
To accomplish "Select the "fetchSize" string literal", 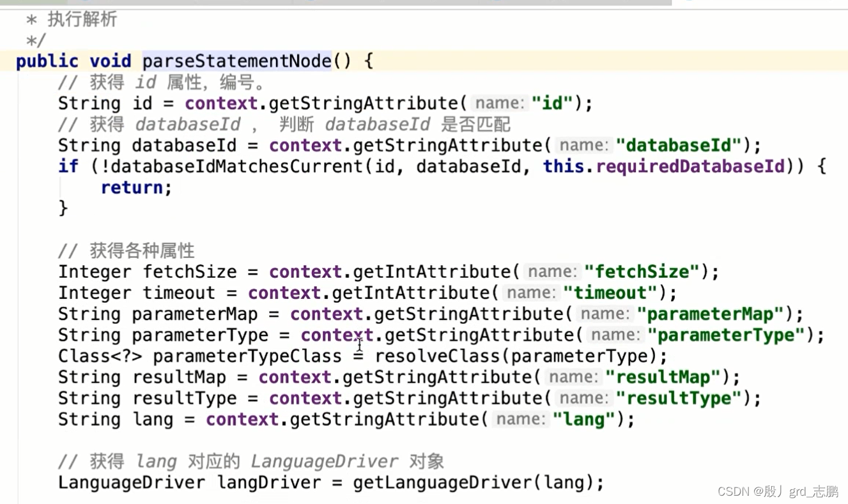I will tap(642, 271).
